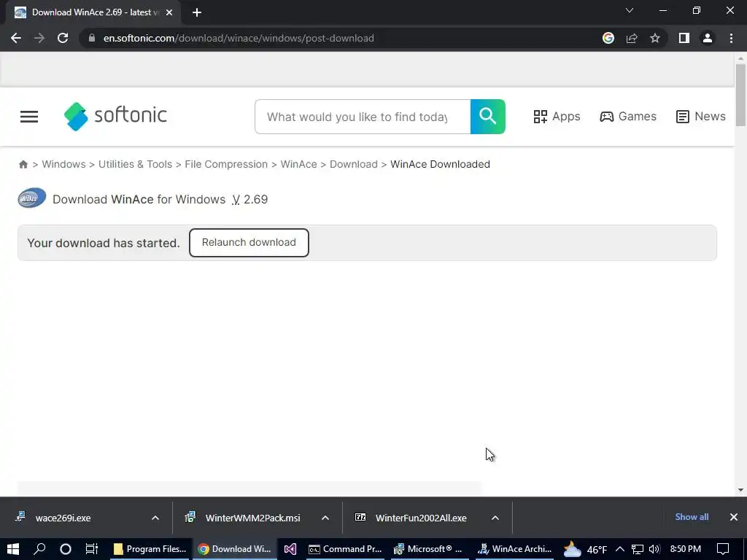Click the Softonic logo

coord(115,116)
